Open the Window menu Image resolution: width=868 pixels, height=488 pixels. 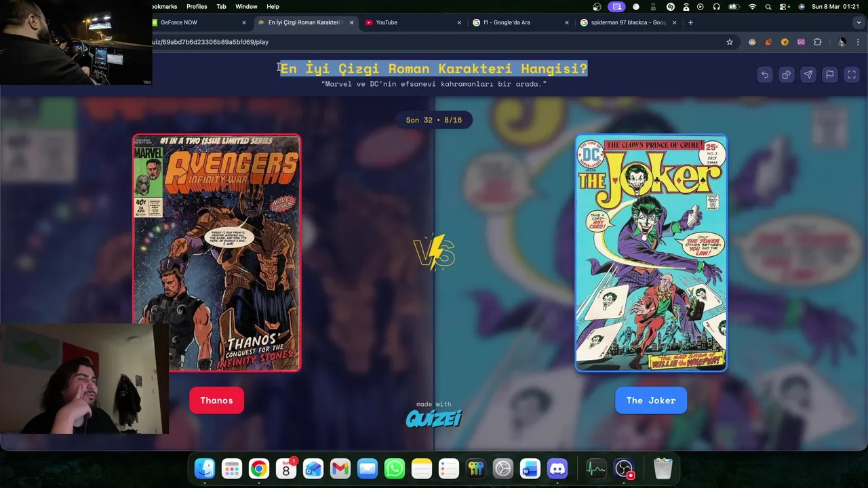246,6
